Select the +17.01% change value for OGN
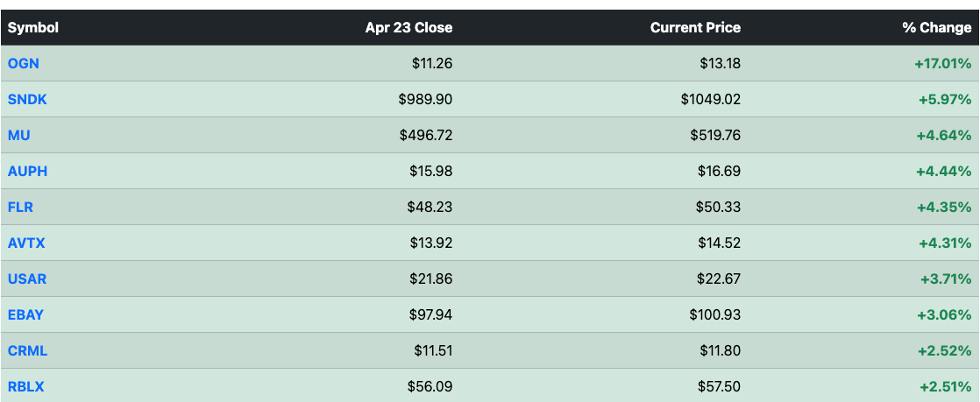The height and width of the screenshot is (402, 980). point(942,63)
